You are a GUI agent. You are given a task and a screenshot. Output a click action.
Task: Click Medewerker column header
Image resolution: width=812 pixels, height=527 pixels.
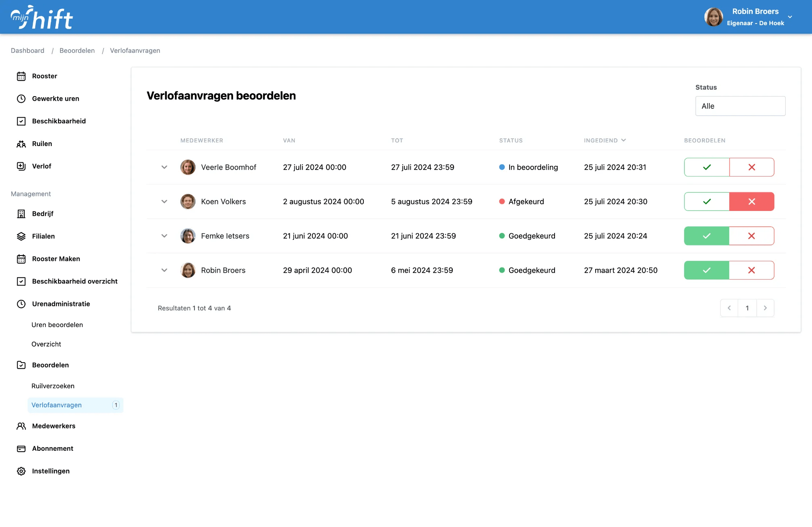tap(202, 141)
